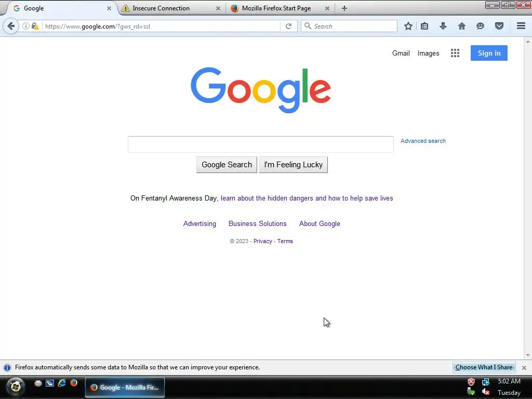Go back using the Firefox back arrow

tap(11, 26)
